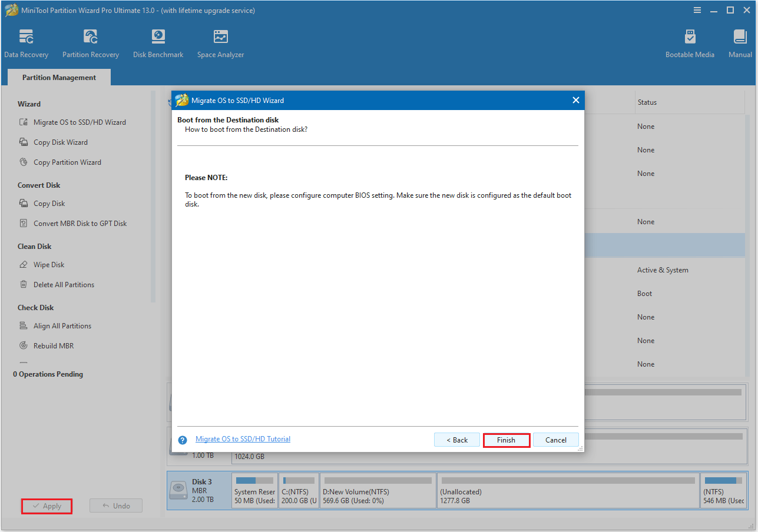Click Rebuild MBR under Check Disk

[x=52, y=345]
